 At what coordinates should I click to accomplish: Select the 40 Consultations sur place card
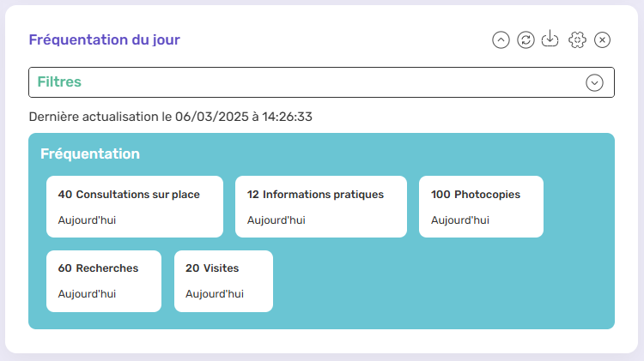pos(134,206)
